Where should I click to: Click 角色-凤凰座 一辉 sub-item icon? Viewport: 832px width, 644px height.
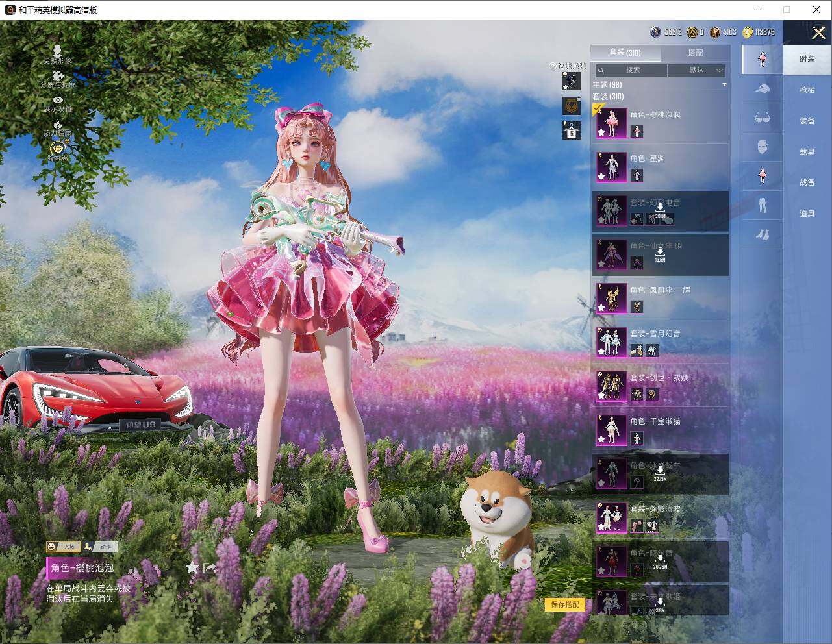tap(637, 306)
